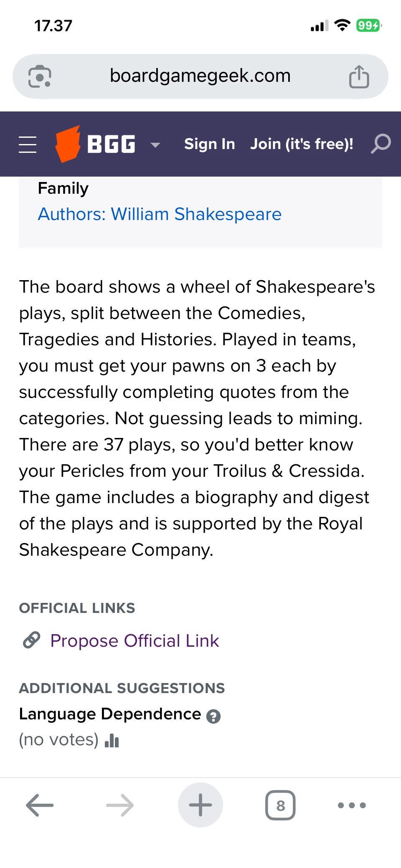The image size is (401, 868).
Task: Open Authors: William Shakespeare family link
Action: click(160, 214)
